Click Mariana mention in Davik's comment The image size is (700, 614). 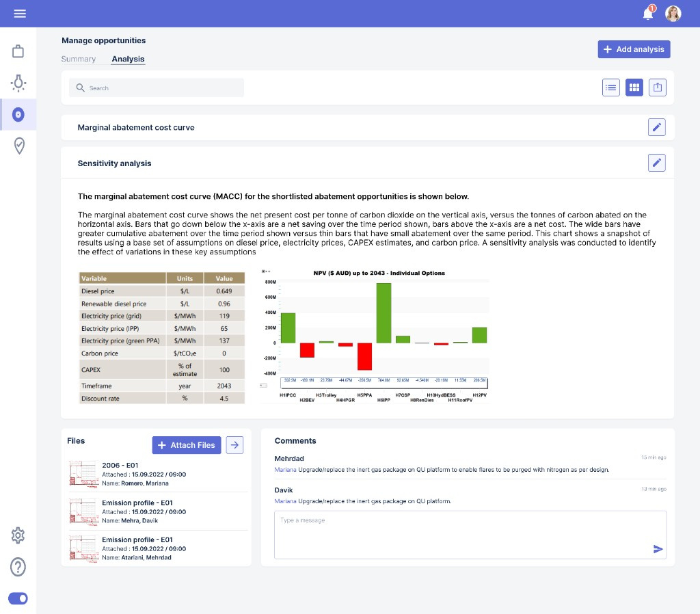click(285, 501)
